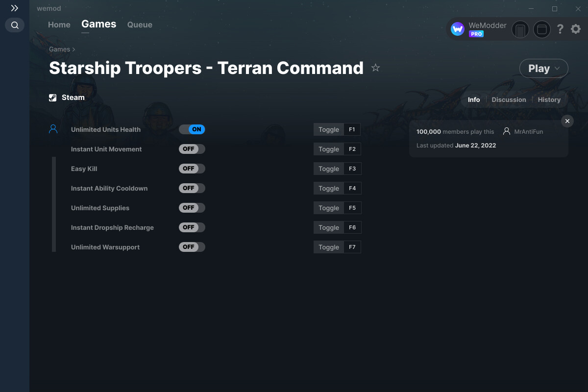The width and height of the screenshot is (588, 392).
Task: Click the Instant Unit Movement label
Action: click(x=106, y=149)
